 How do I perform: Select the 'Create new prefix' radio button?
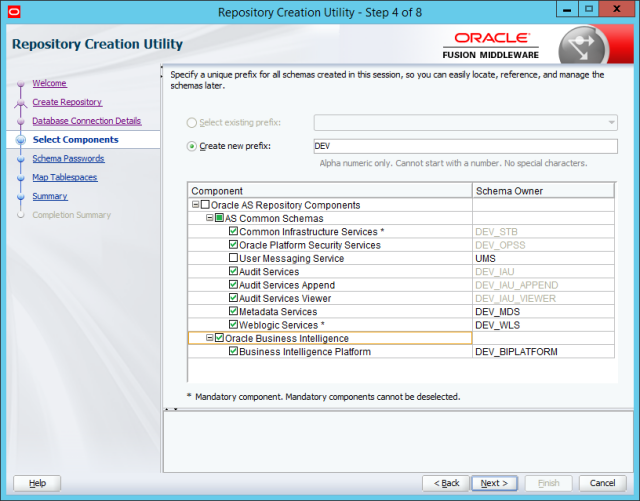click(x=191, y=146)
